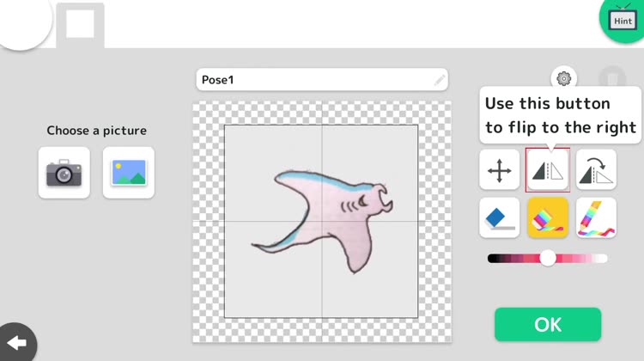Select the rainbow pen tool
The image size is (644, 361).
[x=596, y=217]
